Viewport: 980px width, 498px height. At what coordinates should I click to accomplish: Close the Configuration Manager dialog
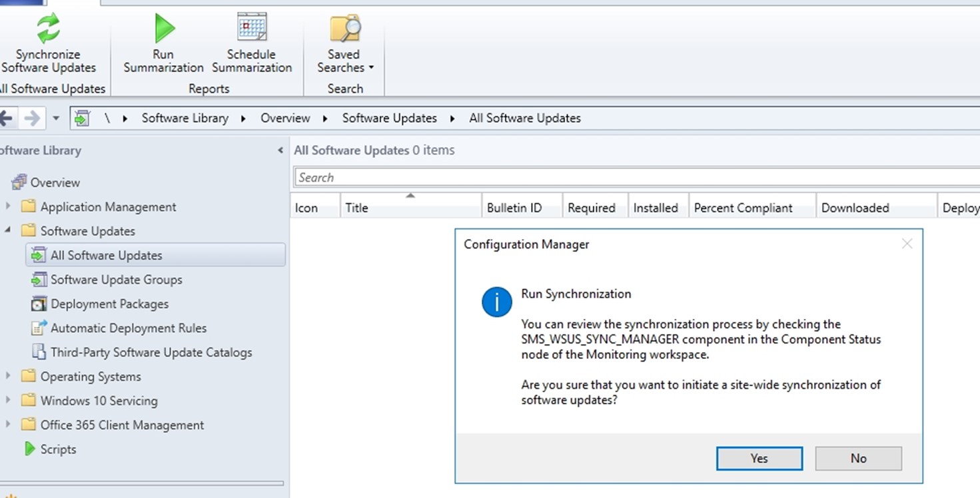pos(907,244)
